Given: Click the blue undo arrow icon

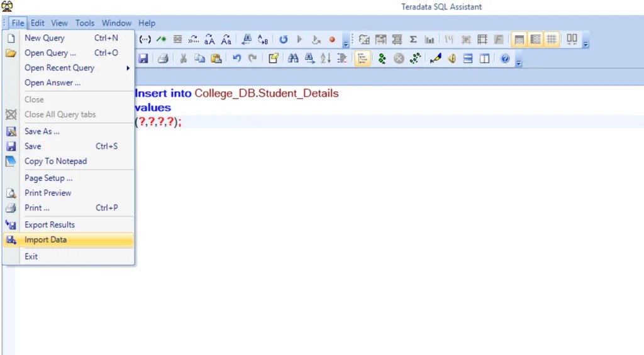Looking at the screenshot, I should pyautogui.click(x=236, y=58).
